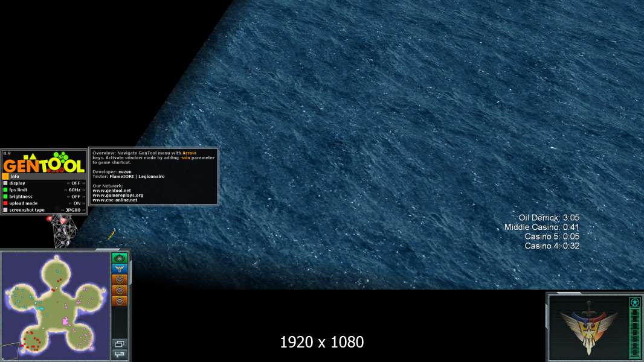Click left arrow of fps limit

coord(65,190)
